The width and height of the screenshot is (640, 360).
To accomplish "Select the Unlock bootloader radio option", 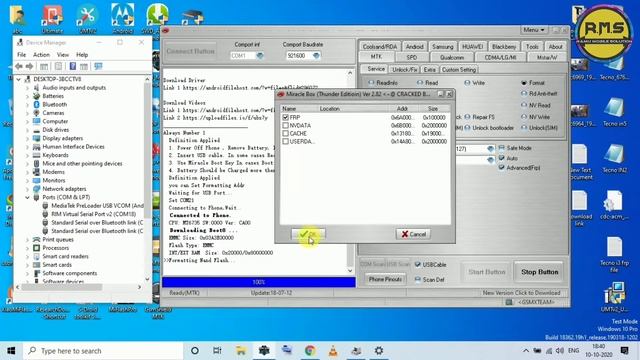I will tap(467, 128).
